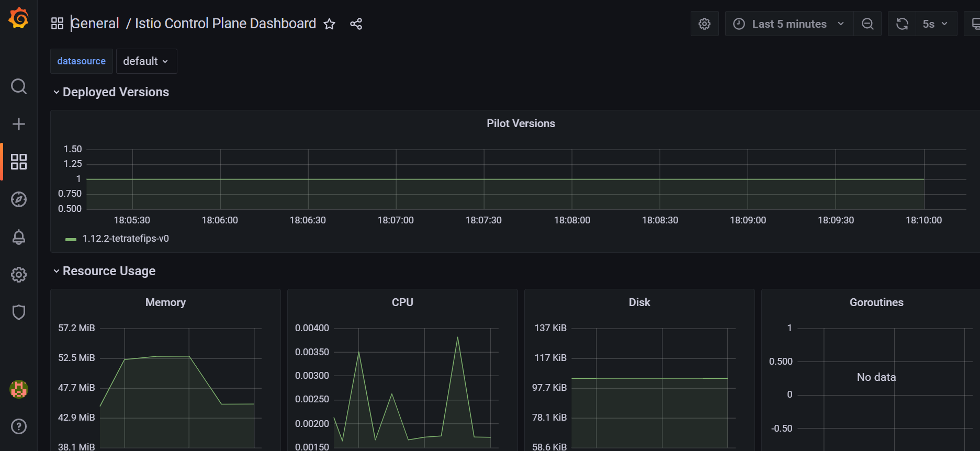Toggle the 1.12.2-tetratefips-v0 legend series
The height and width of the screenshot is (451, 980).
[x=126, y=239]
